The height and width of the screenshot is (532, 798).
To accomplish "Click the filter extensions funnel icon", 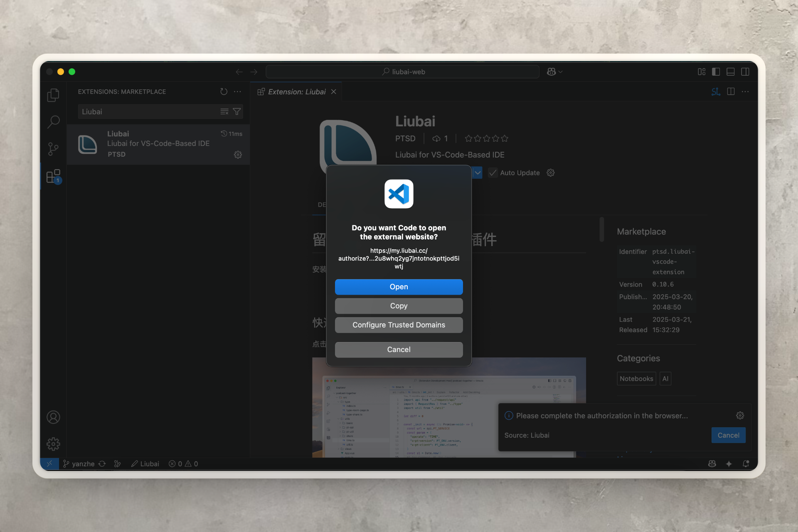I will [x=237, y=111].
